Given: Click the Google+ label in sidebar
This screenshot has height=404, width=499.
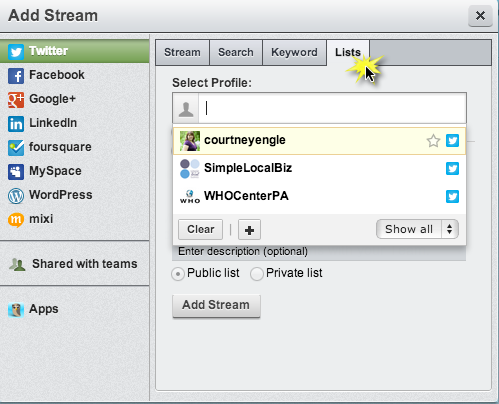Looking at the screenshot, I should (52, 99).
